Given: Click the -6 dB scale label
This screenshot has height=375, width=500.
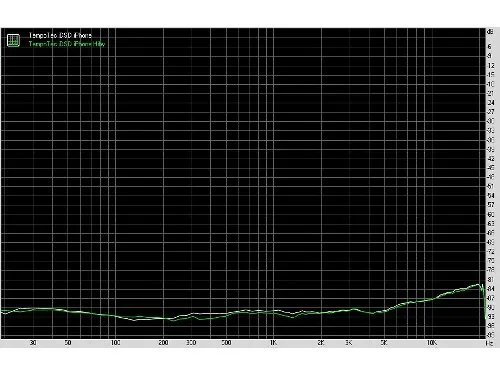Looking at the screenshot, I should [x=490, y=47].
